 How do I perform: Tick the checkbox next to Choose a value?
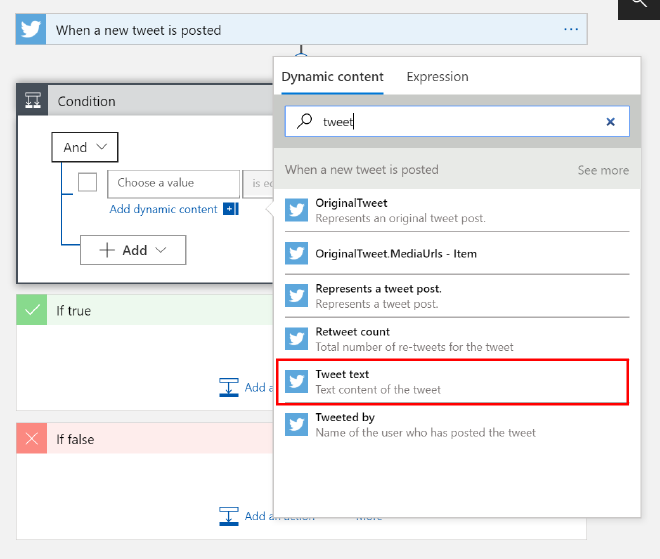pos(87,183)
